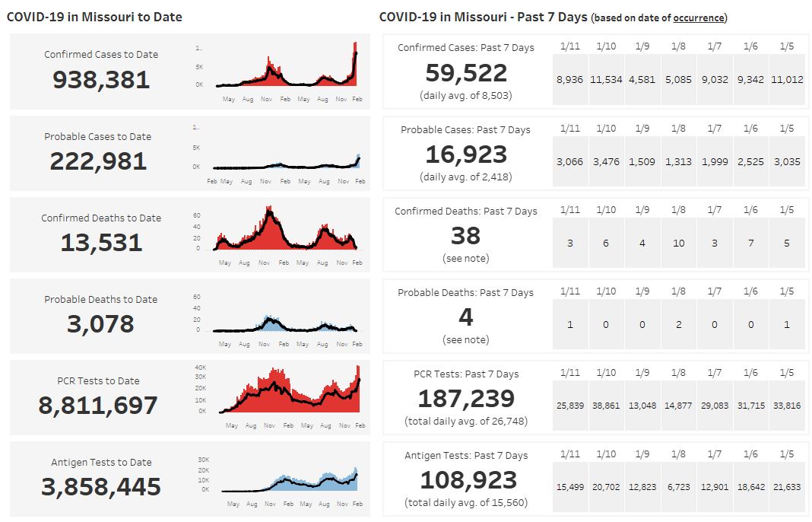Click '(see note)' under Confirmed Deaths 38
Screen dimensions: 812x522
pyautogui.click(x=465, y=259)
